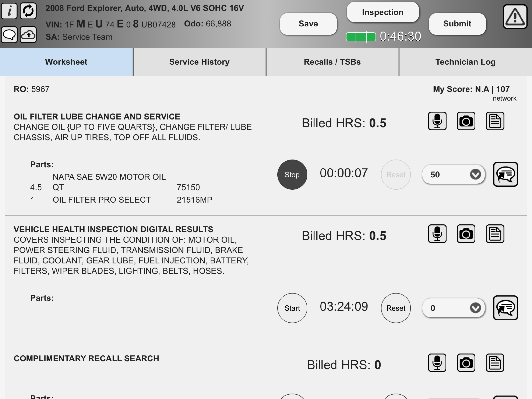Take photo for Vehicle Health Inspection
Viewport: 532px width, 399px height.
click(466, 234)
